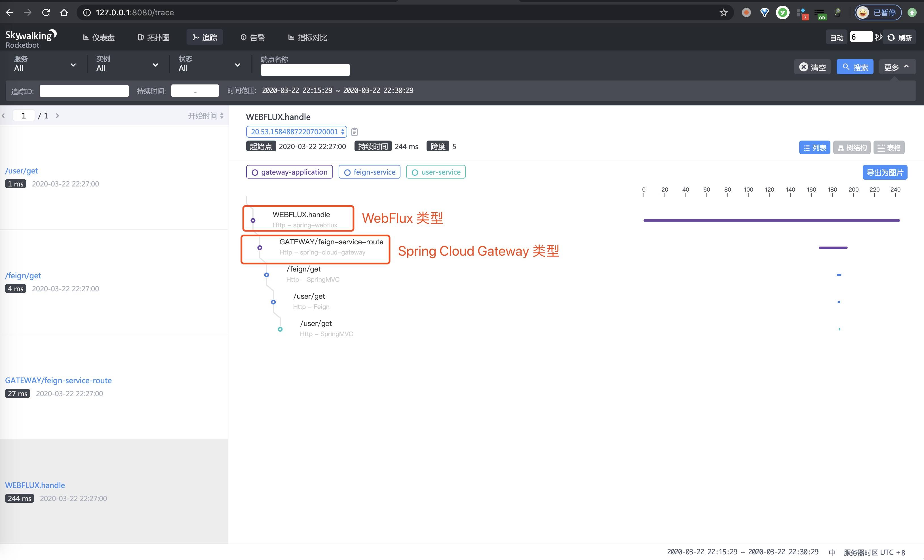The width and height of the screenshot is (924, 560).
Task: Select the /feign/get trace entry
Action: click(x=114, y=282)
